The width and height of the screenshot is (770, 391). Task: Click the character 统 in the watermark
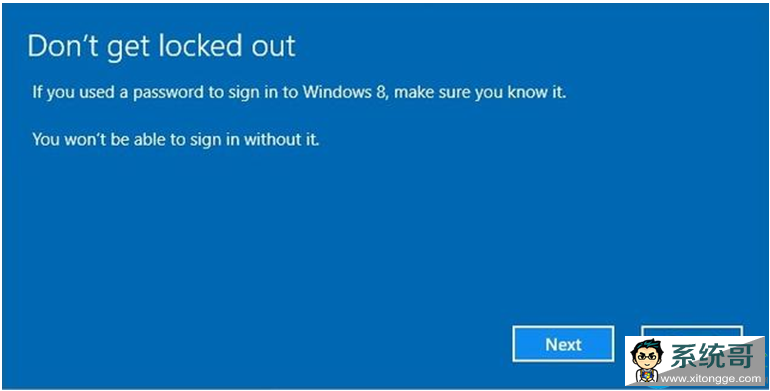point(712,356)
